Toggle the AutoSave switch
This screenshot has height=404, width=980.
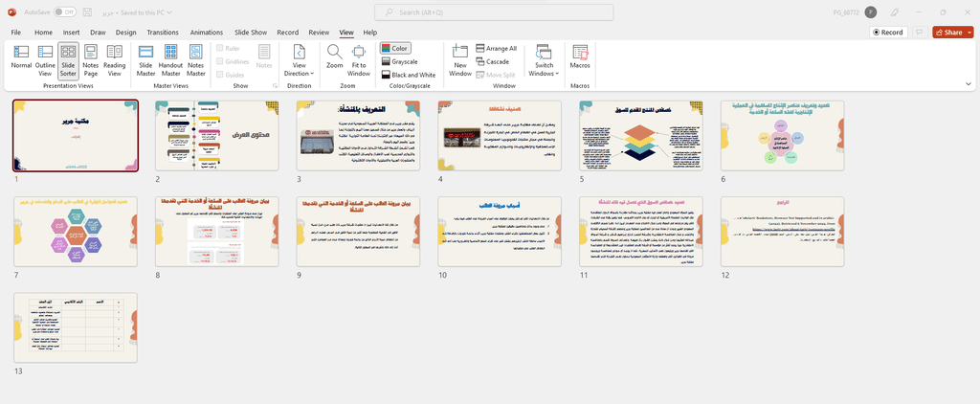click(x=65, y=12)
